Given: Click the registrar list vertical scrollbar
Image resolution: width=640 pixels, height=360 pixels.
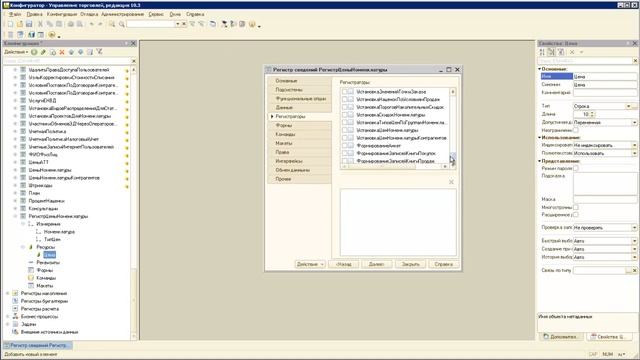Looking at the screenshot, I should (x=453, y=126).
